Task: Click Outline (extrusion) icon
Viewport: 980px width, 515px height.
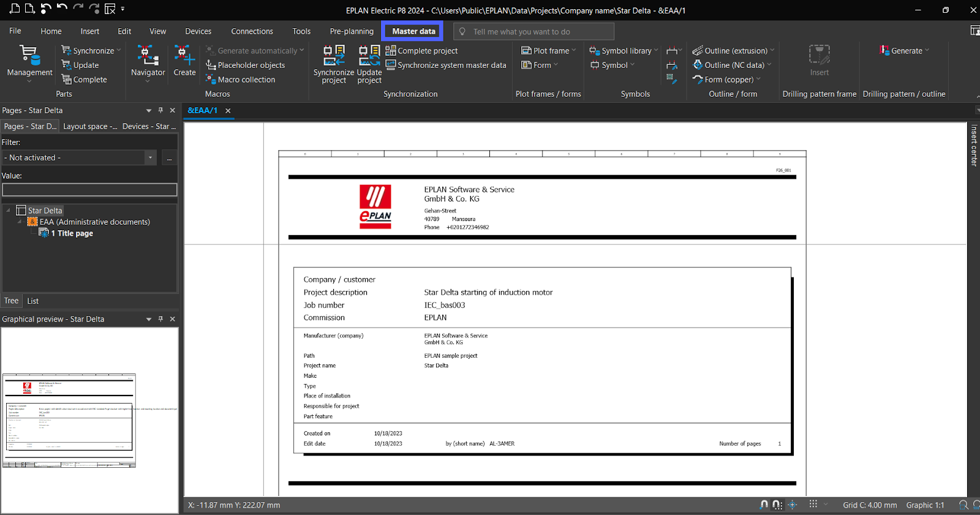Action: coord(698,51)
